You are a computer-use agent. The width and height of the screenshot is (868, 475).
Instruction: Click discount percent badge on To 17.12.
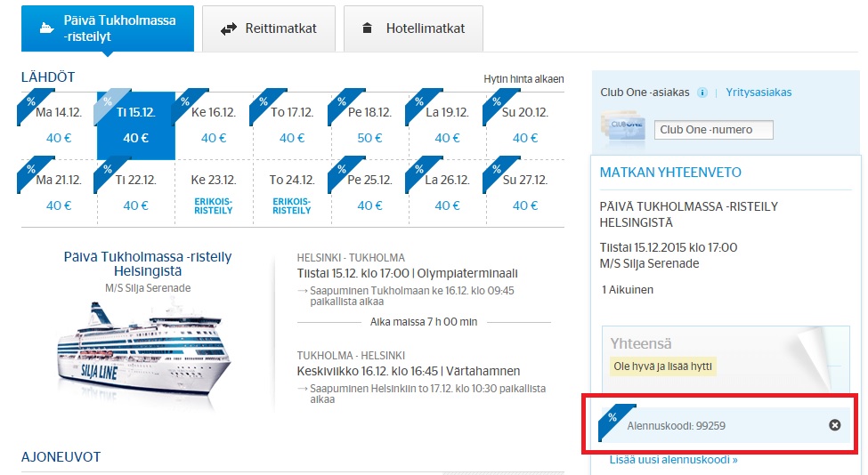coord(264,103)
